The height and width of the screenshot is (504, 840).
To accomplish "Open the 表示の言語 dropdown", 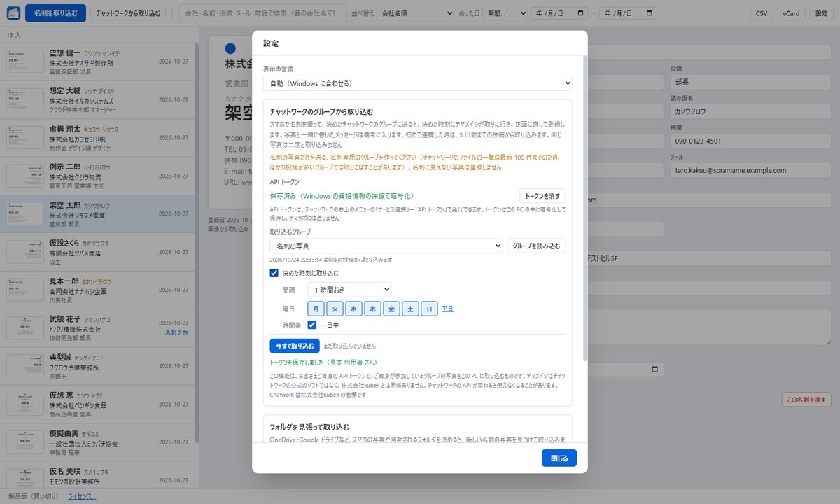I will 418,83.
